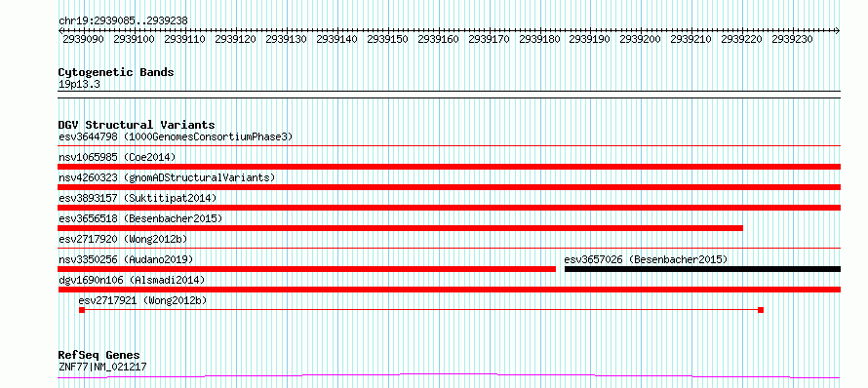Open the nsv4260323 gnomADStructuralVariants label
This screenshot has width=868, height=388.
pos(167,177)
